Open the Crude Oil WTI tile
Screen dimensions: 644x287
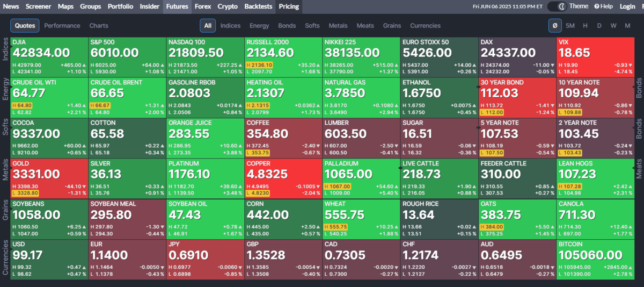click(49, 98)
